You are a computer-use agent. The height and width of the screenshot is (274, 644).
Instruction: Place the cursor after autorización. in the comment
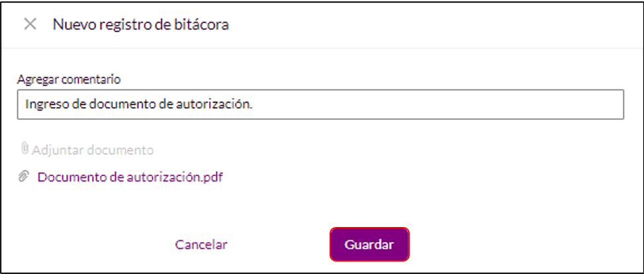253,105
